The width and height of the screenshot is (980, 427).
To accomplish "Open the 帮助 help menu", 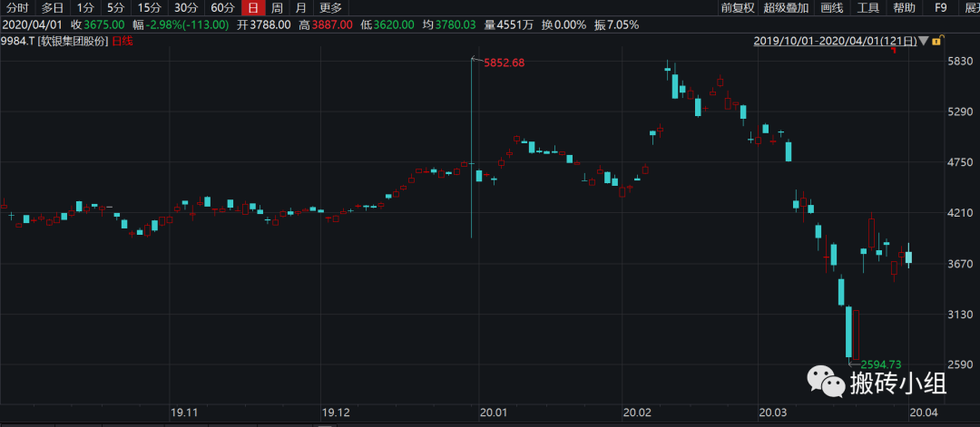I will (904, 8).
